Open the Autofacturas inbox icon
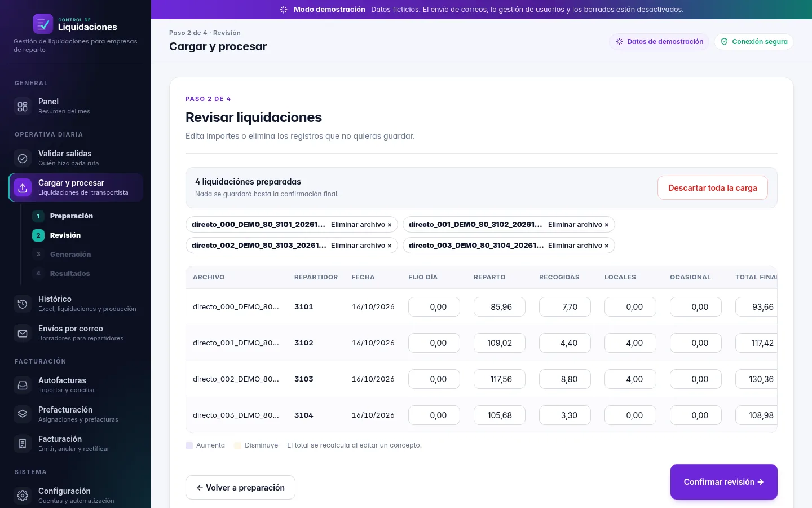812x508 pixels. click(x=23, y=385)
